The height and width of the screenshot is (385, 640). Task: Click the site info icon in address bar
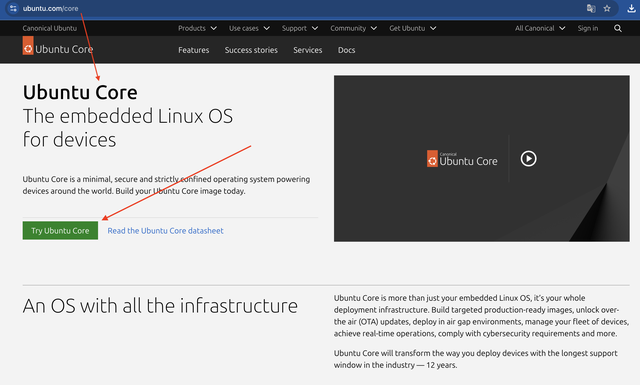click(x=13, y=8)
